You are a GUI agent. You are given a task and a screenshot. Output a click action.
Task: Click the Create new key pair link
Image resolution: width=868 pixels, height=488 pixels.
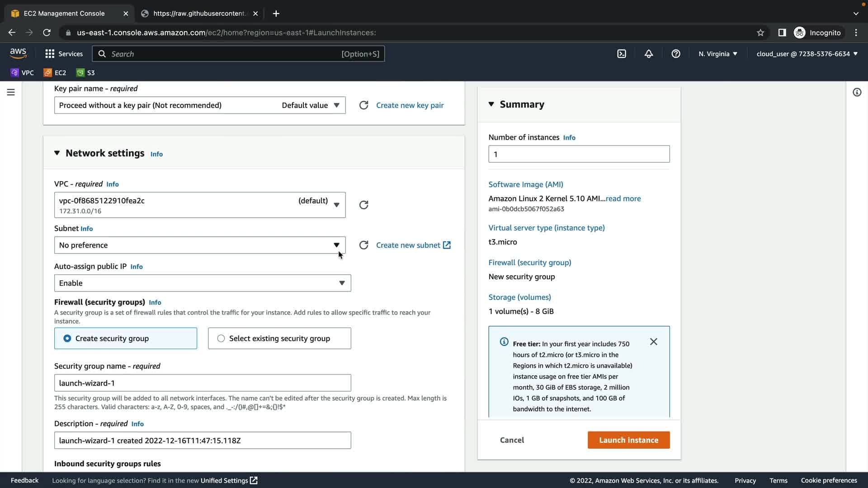(410, 105)
